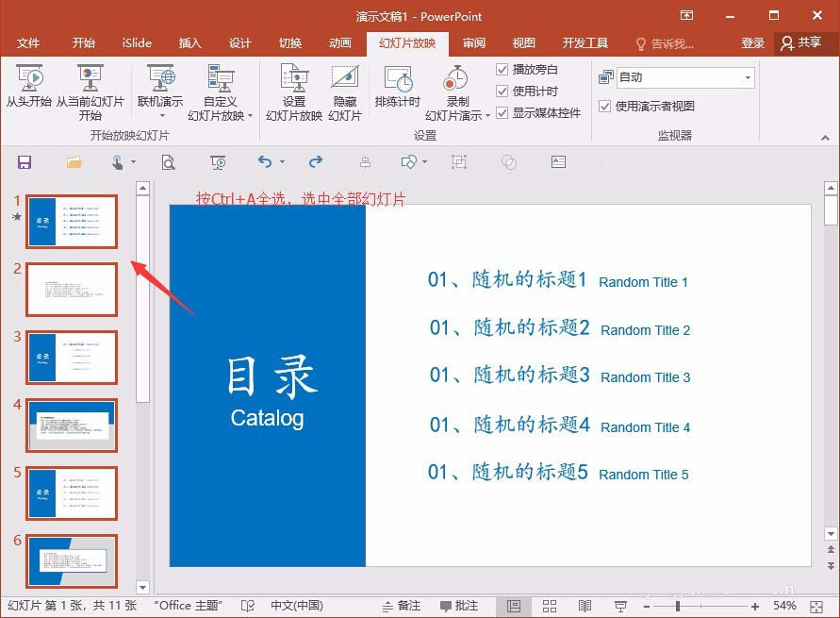The width and height of the screenshot is (840, 618).
Task: Save the presentation via Quick Access toolbar
Action: pos(25,162)
